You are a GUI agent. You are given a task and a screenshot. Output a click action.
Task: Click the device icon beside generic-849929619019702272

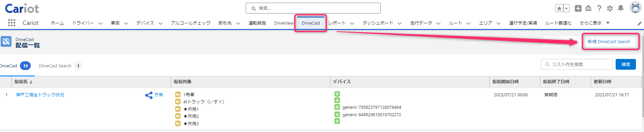click(337, 114)
